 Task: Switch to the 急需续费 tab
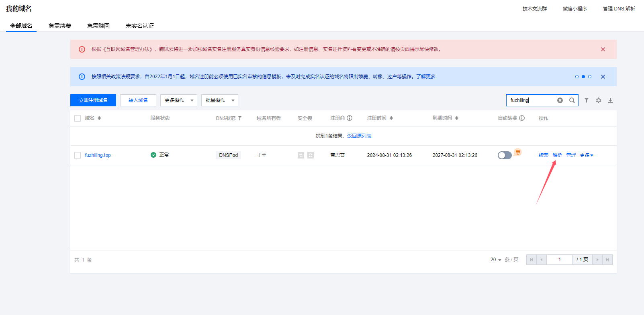(60, 26)
